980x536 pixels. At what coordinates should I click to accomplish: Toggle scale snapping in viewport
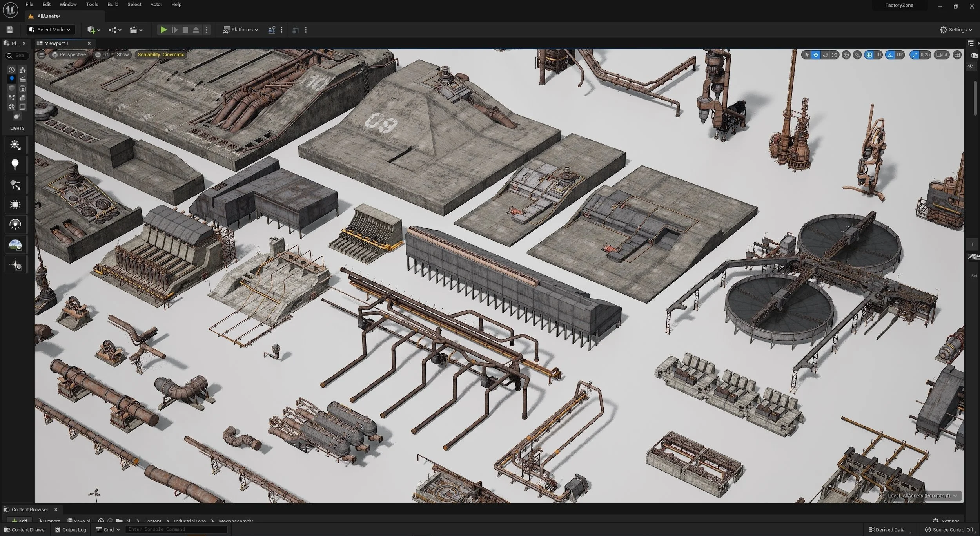(915, 55)
